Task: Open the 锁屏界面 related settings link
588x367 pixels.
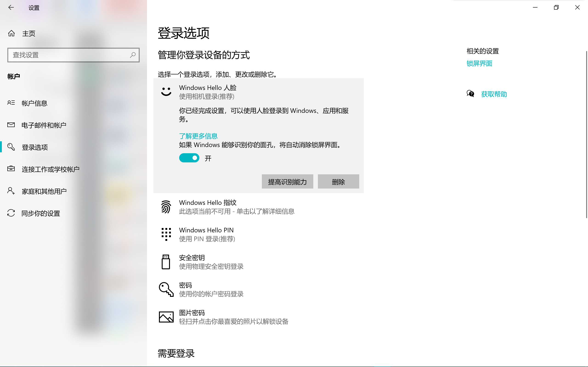Action: pos(479,64)
